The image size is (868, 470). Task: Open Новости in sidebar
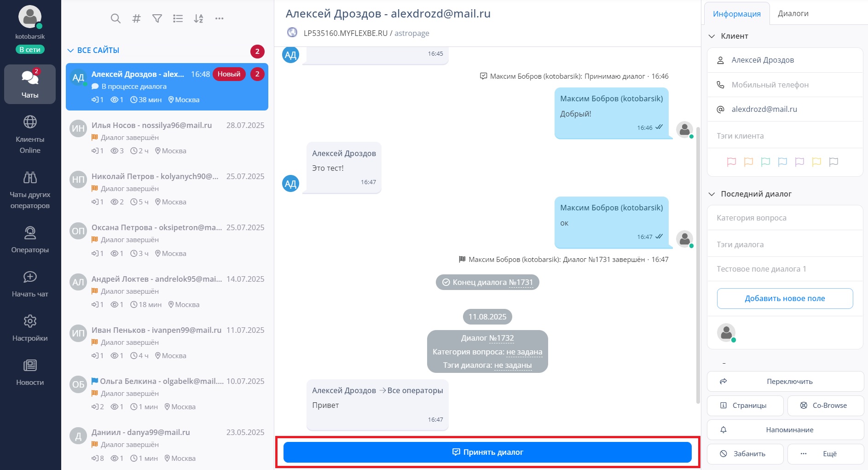[30, 371]
